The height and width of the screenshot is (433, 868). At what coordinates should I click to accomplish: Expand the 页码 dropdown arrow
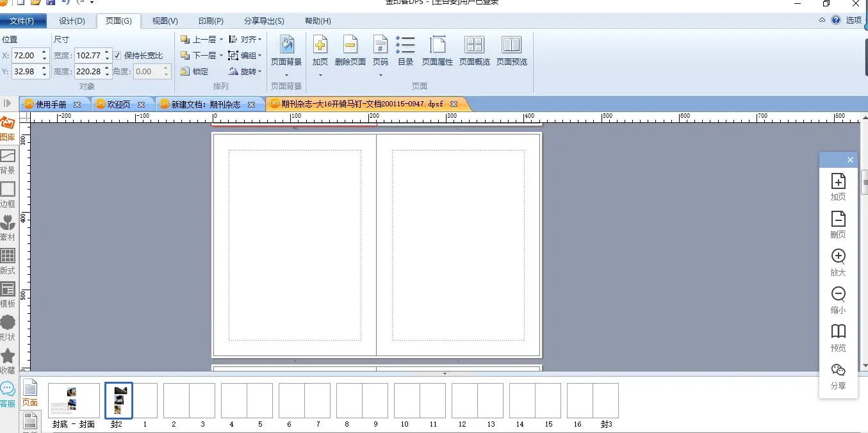coord(381,74)
